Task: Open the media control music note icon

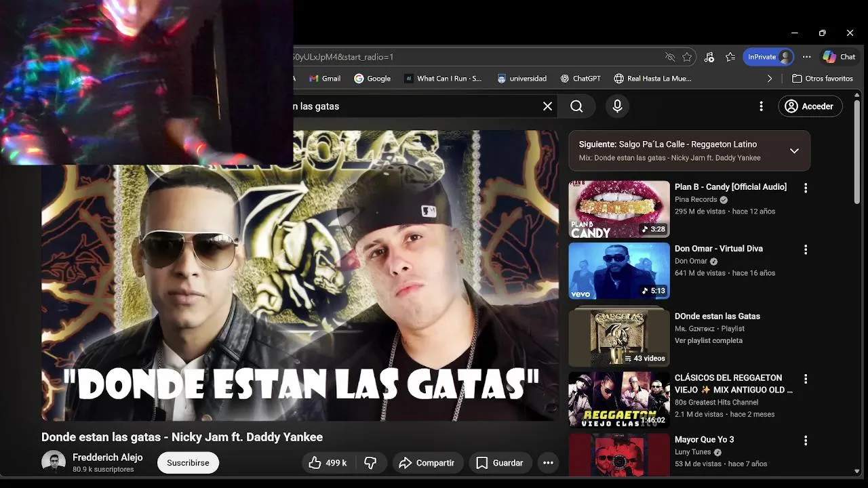Action: click(x=709, y=57)
